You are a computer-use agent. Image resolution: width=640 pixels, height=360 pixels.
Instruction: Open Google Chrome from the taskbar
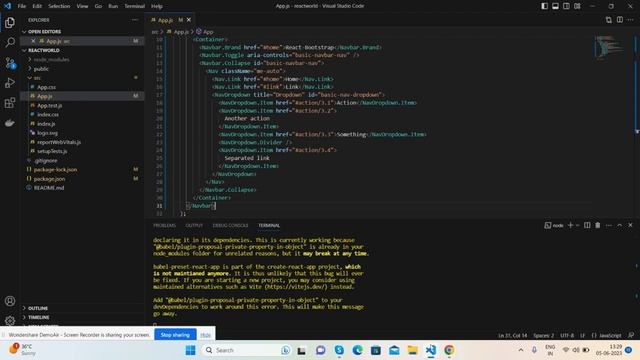[x=449, y=350]
